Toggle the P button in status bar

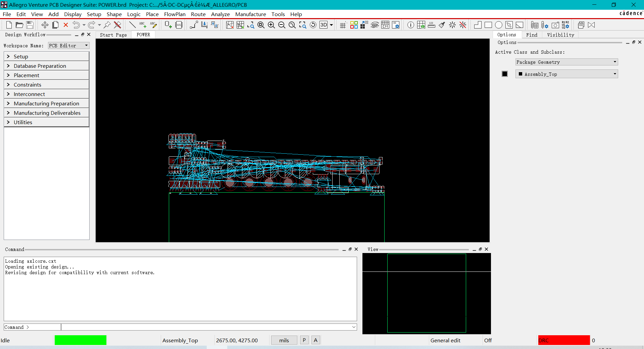(x=304, y=340)
